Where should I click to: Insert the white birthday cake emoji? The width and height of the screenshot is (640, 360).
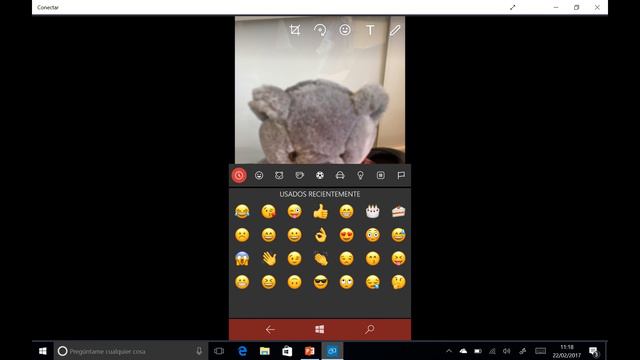coord(372,211)
